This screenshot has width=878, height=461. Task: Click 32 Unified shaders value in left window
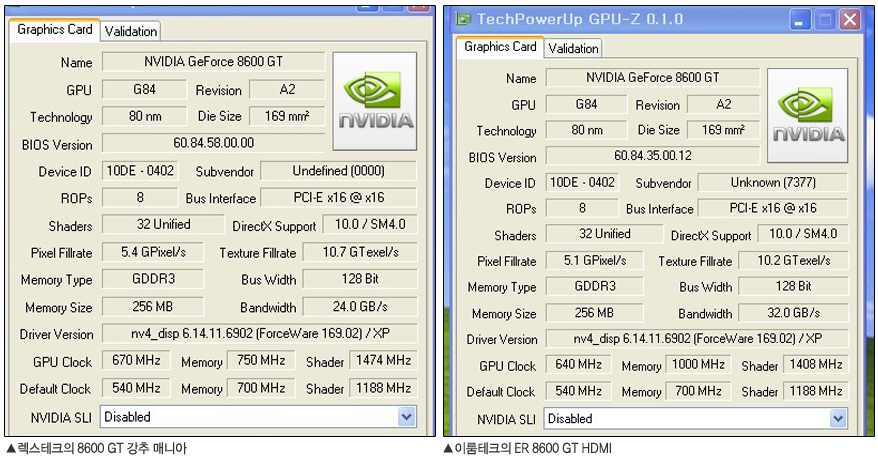pos(163,225)
